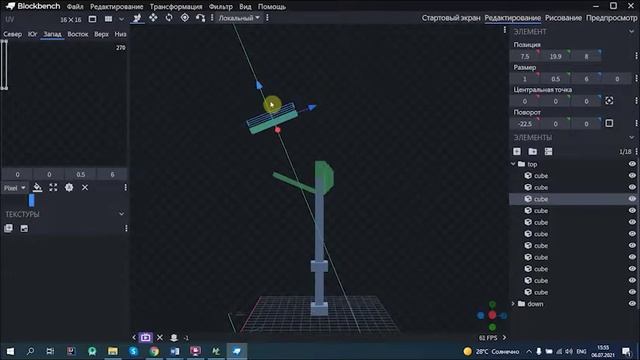This screenshot has height=360, width=640.
Task: Click the UV grid icon beside 16×16
Action: coord(108,19)
